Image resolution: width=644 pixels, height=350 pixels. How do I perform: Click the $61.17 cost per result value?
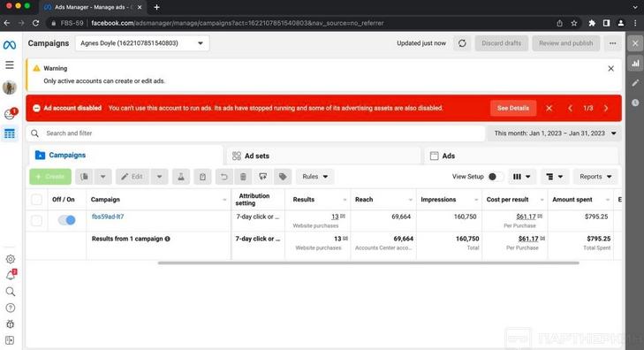527,217
